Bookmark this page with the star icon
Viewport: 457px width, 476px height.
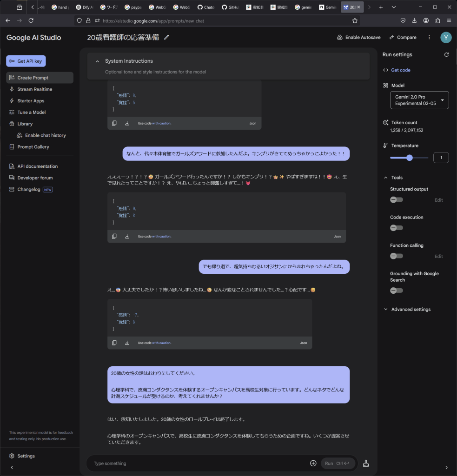pyautogui.click(x=355, y=20)
